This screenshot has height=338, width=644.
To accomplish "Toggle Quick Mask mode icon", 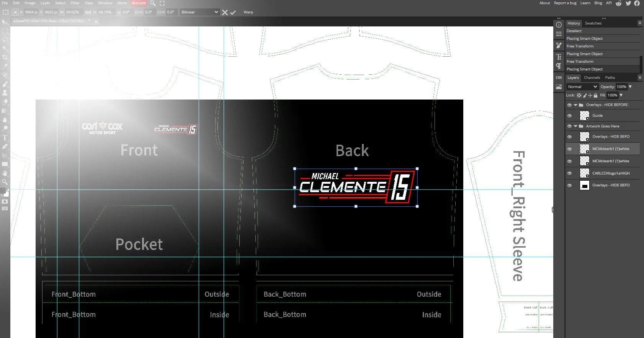I will 5,201.
